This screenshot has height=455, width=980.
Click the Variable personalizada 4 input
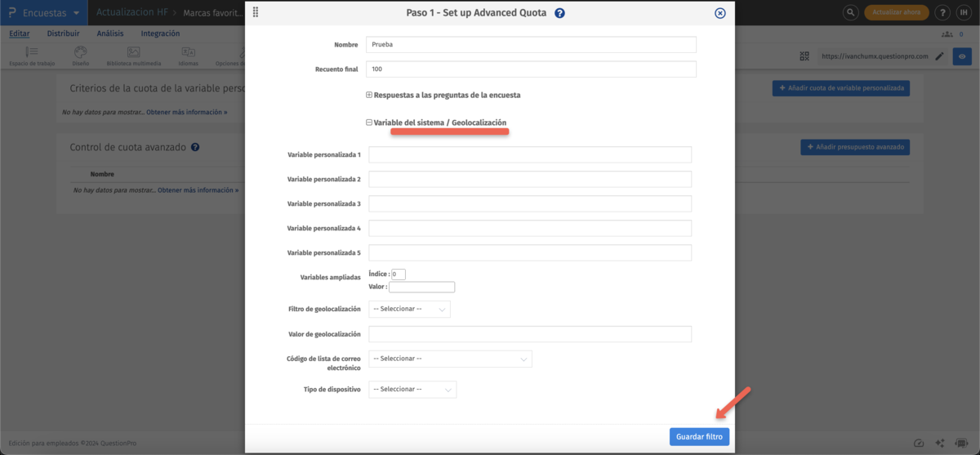[530, 228]
